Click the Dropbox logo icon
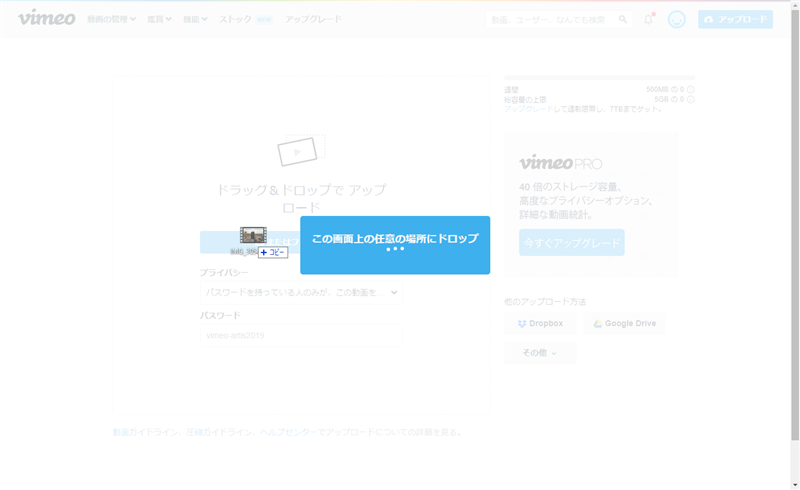Screen dimensions: 800x490 (521, 324)
